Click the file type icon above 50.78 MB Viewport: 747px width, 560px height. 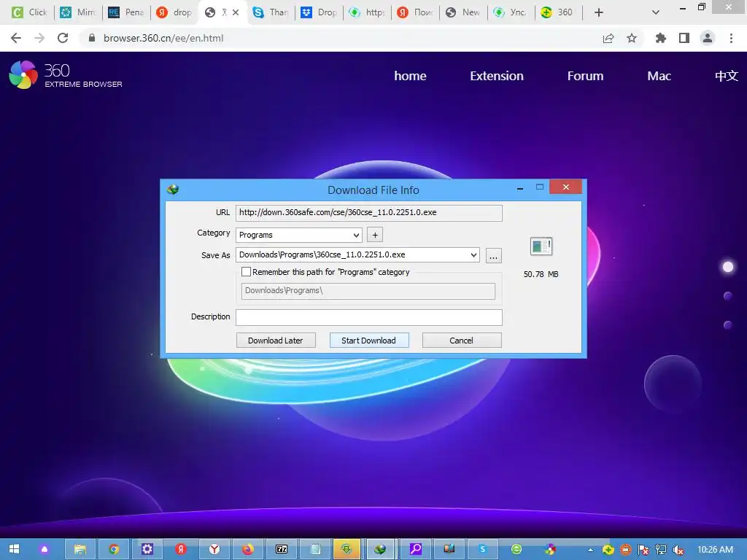click(x=541, y=246)
